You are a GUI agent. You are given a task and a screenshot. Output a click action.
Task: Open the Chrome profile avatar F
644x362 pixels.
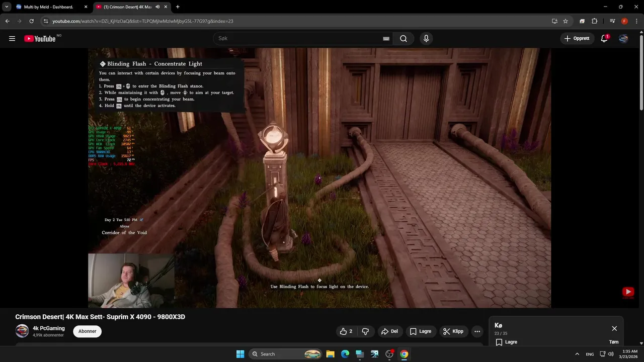point(624,21)
